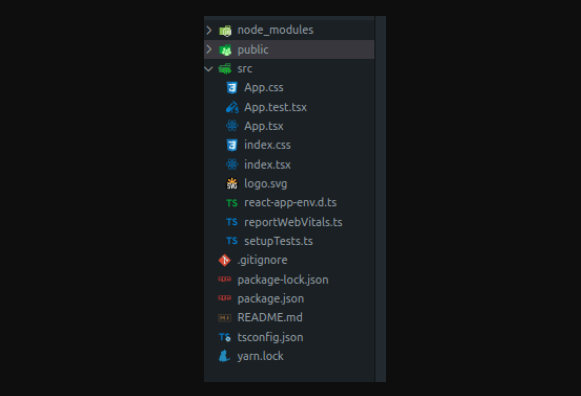This screenshot has width=581, height=396.
Task: Click the markdown icon beside README.md
Action: tap(225, 318)
